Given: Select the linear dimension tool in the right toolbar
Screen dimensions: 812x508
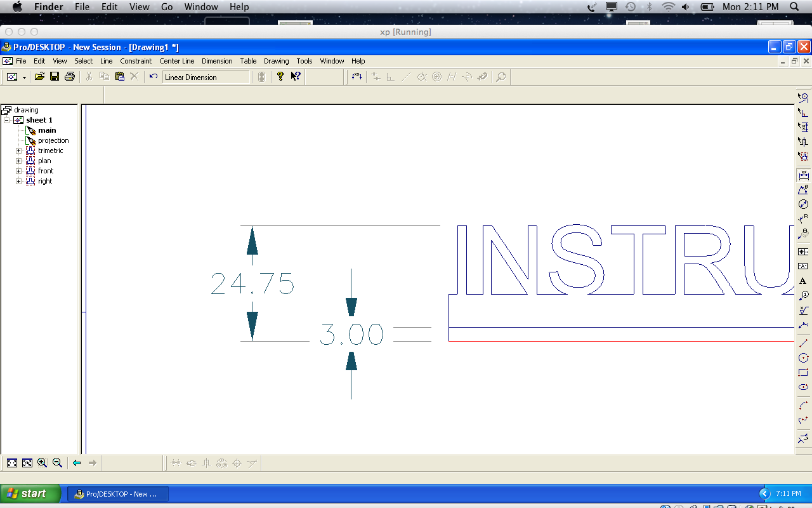Looking at the screenshot, I should pyautogui.click(x=803, y=175).
